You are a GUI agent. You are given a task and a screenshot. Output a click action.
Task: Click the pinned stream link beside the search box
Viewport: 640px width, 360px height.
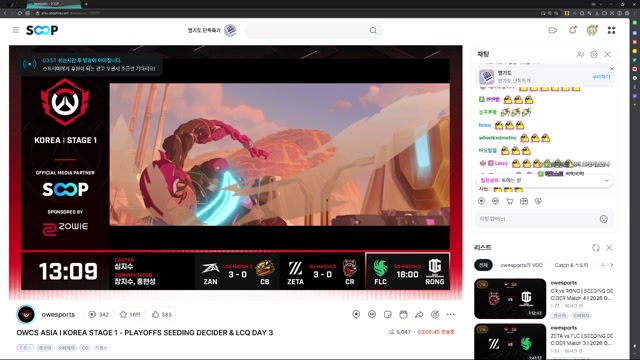click(x=211, y=30)
